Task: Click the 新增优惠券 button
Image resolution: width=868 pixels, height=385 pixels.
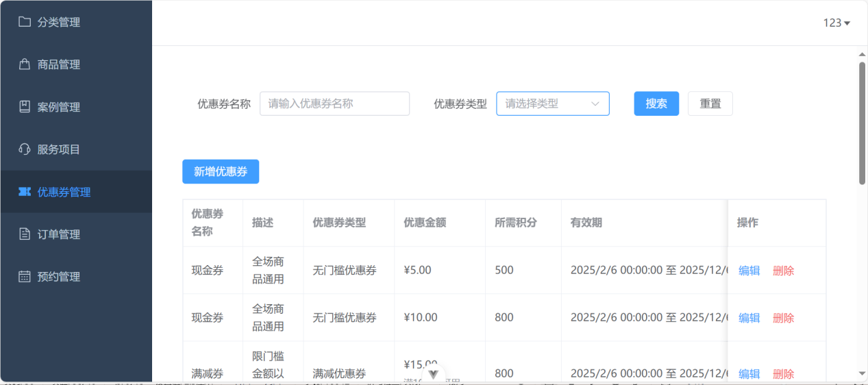Action: click(221, 171)
